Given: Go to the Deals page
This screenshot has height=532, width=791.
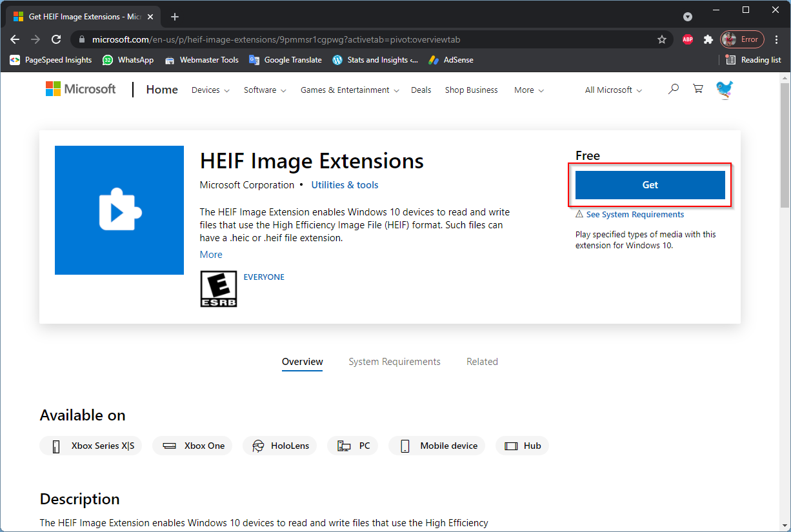Looking at the screenshot, I should pos(421,90).
